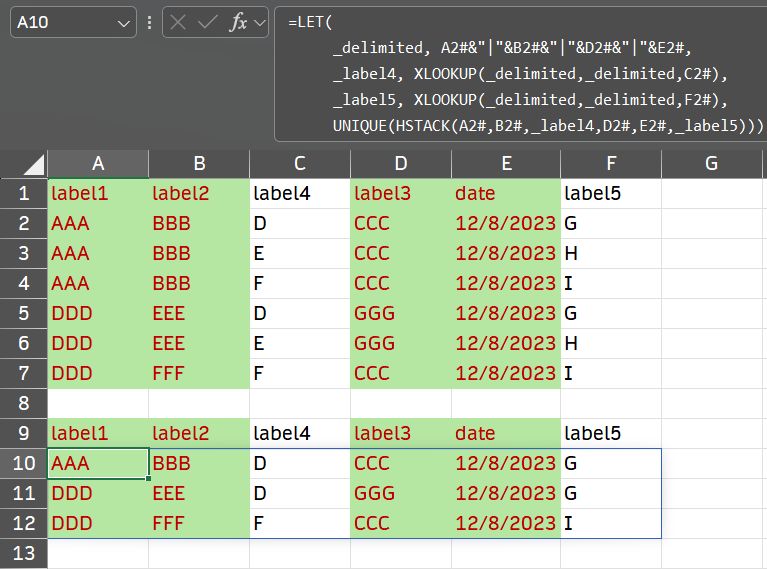This screenshot has height=569, width=767.
Task: Select row 8 header
Action: pos(23,404)
